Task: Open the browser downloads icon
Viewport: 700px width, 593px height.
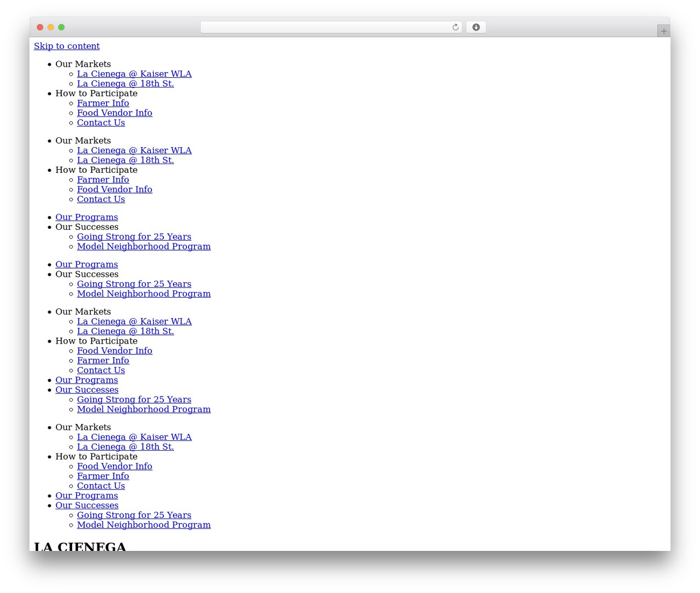Action: [476, 27]
